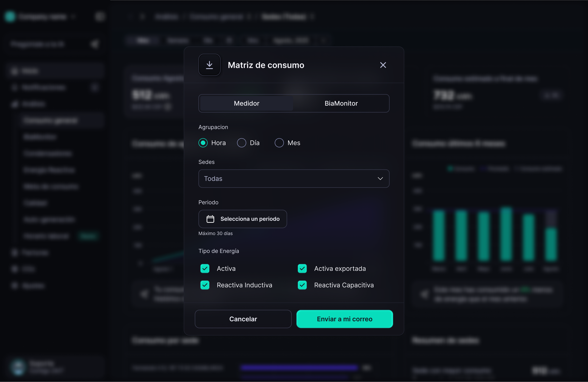Toggle the Reactiva Capacitiva checkbox

(x=302, y=285)
